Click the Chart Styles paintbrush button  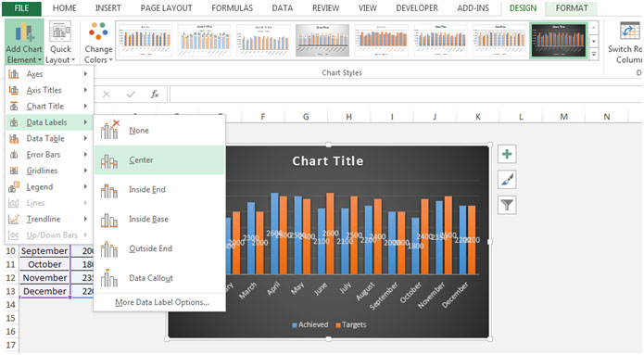(507, 180)
